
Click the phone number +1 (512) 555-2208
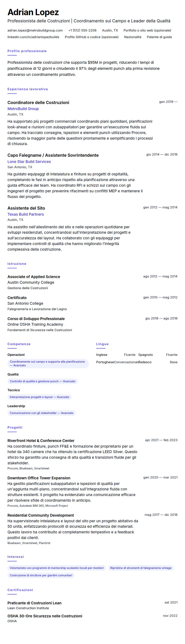click(82, 30)
